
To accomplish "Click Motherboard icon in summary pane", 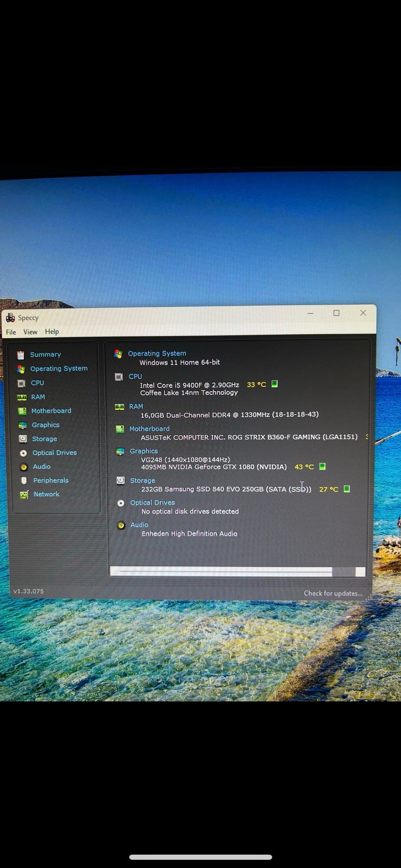I will pos(120,429).
